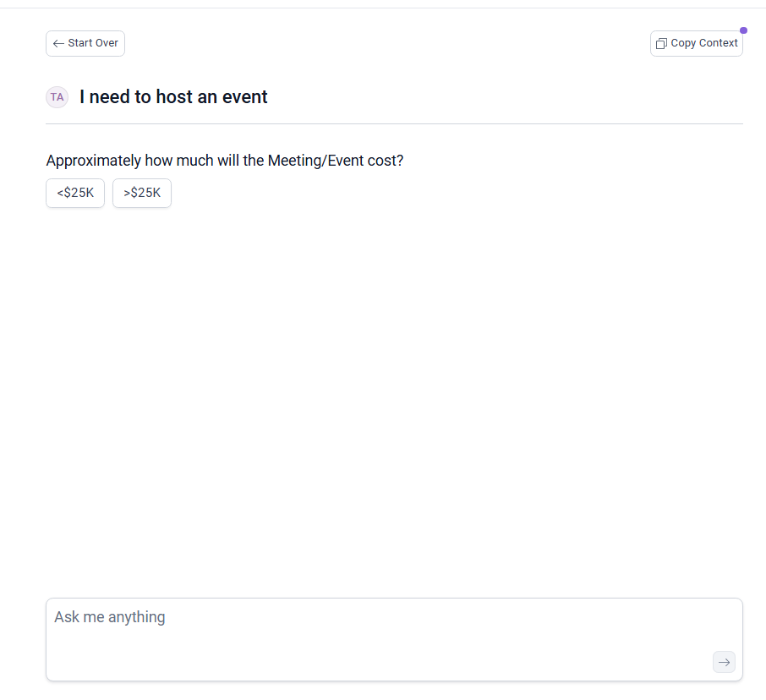Viewport: 766px width, 700px height.
Task: Click the "Start Over" text label
Action: [93, 43]
